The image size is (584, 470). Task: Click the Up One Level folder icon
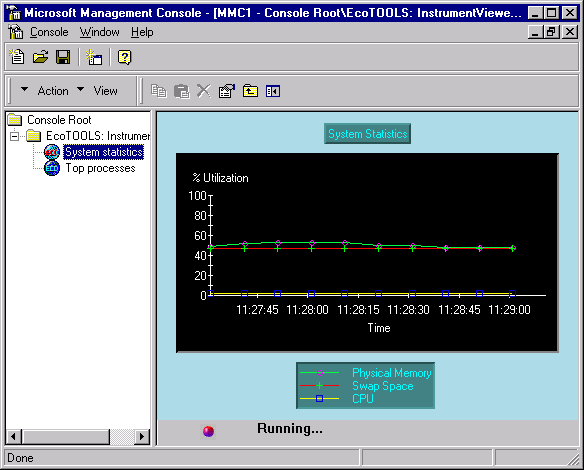(250, 91)
